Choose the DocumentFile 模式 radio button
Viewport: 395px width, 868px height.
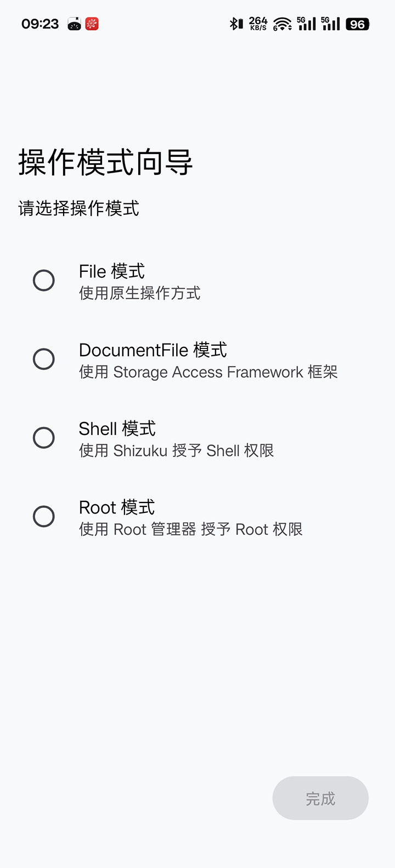click(44, 359)
